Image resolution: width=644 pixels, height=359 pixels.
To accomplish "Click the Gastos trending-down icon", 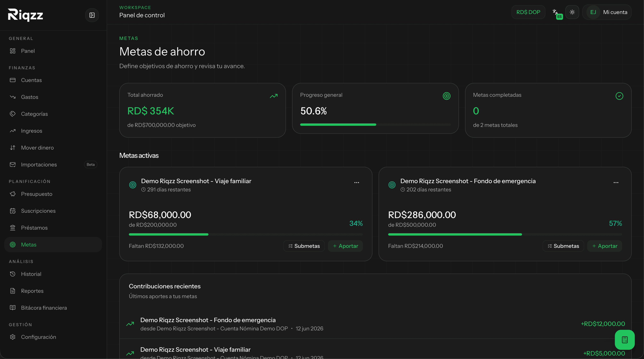I will pyautogui.click(x=13, y=97).
